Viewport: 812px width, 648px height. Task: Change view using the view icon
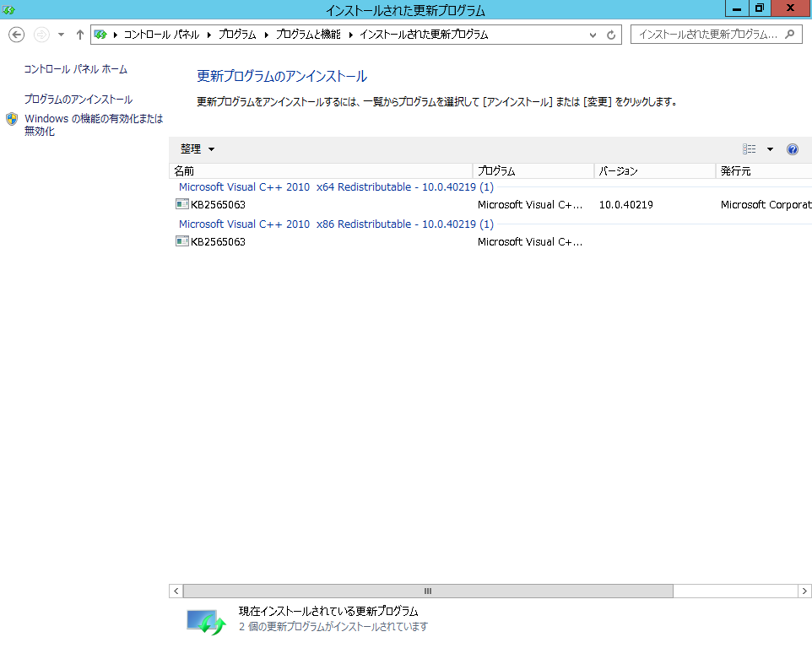(x=749, y=149)
